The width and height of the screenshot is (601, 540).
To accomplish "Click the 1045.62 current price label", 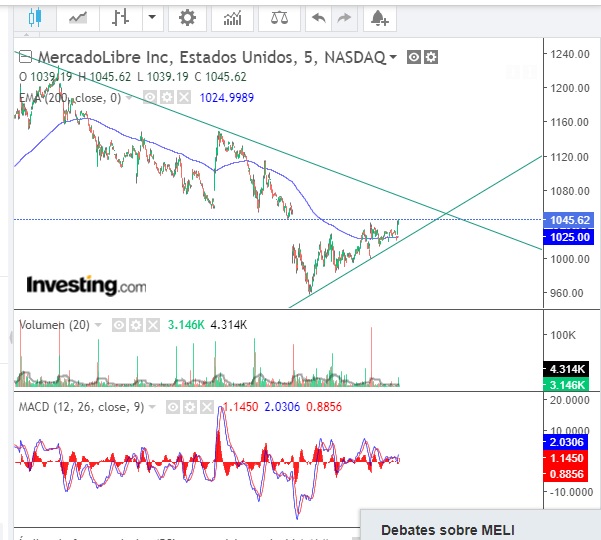I will [569, 220].
